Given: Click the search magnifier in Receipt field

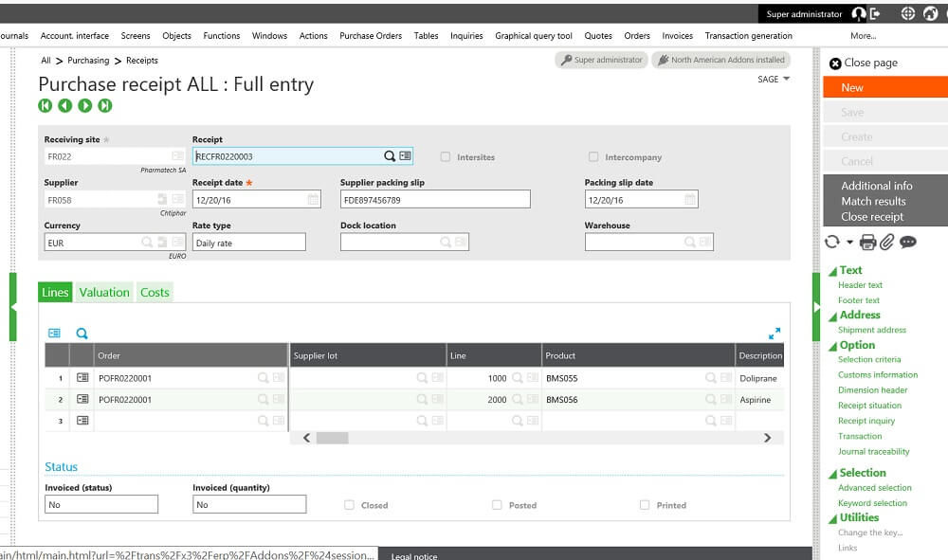Looking at the screenshot, I should [389, 156].
